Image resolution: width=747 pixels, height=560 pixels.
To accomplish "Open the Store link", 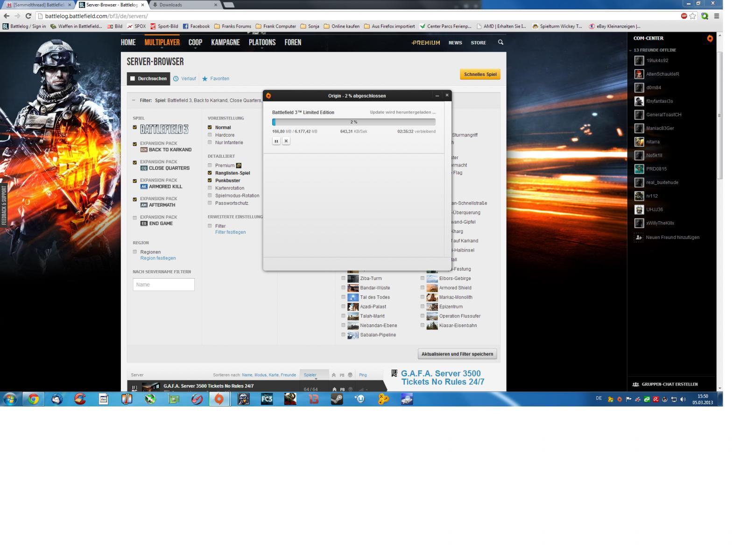I will tap(478, 42).
